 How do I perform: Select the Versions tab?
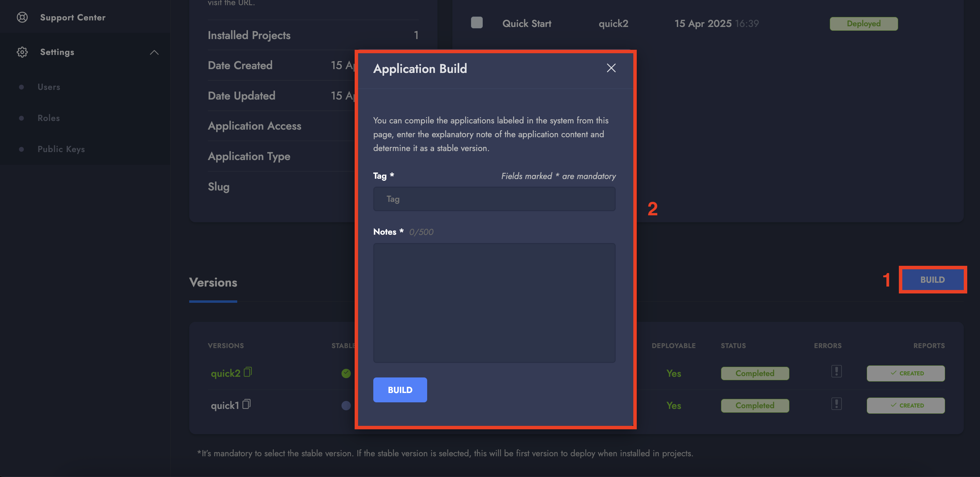(x=213, y=283)
